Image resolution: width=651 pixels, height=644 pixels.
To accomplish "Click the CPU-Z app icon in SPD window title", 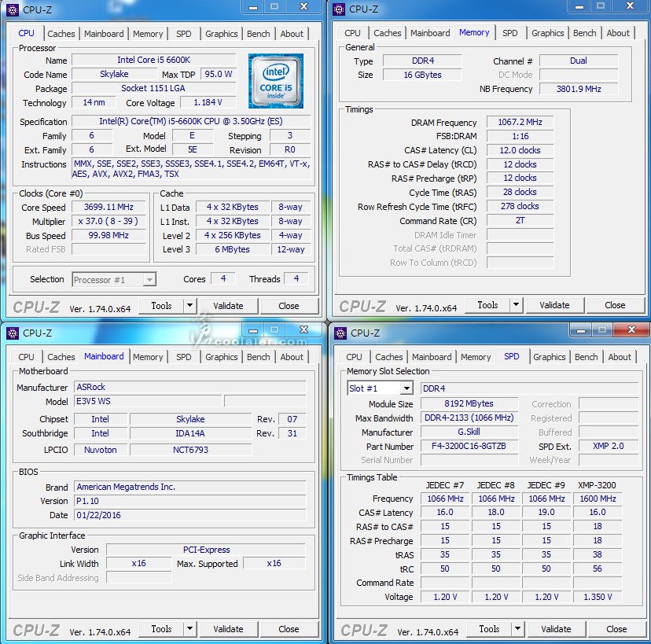I will click(x=340, y=333).
